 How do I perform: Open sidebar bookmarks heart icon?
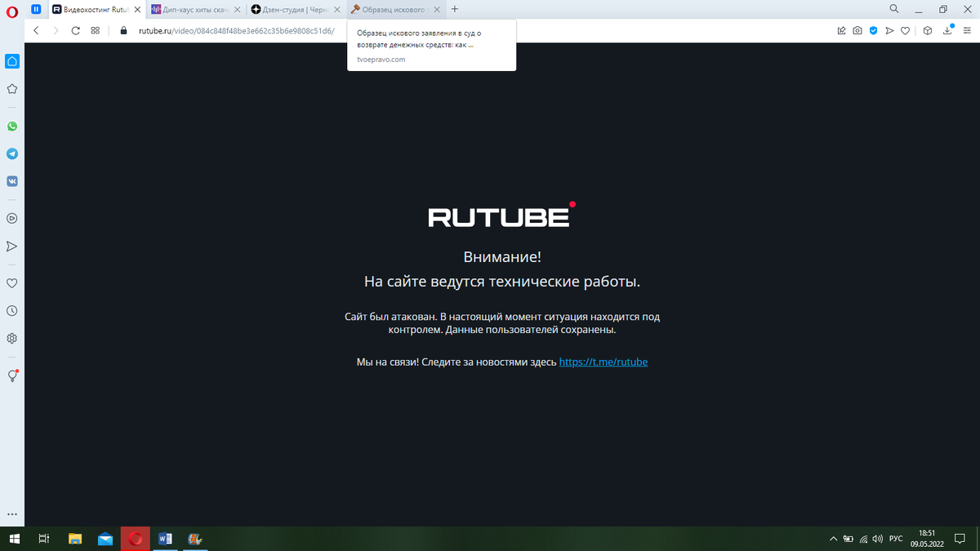point(12,283)
